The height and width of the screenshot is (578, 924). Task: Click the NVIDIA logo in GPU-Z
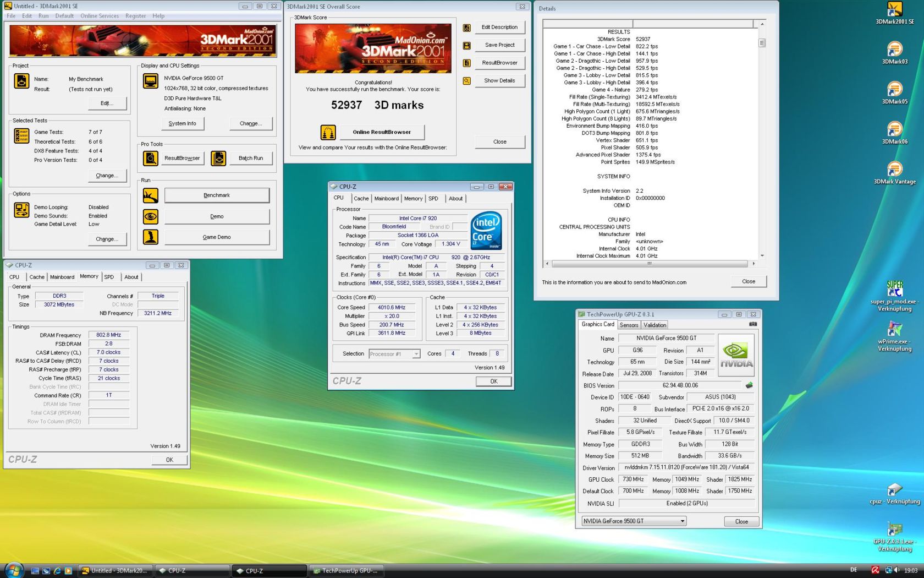click(x=736, y=355)
